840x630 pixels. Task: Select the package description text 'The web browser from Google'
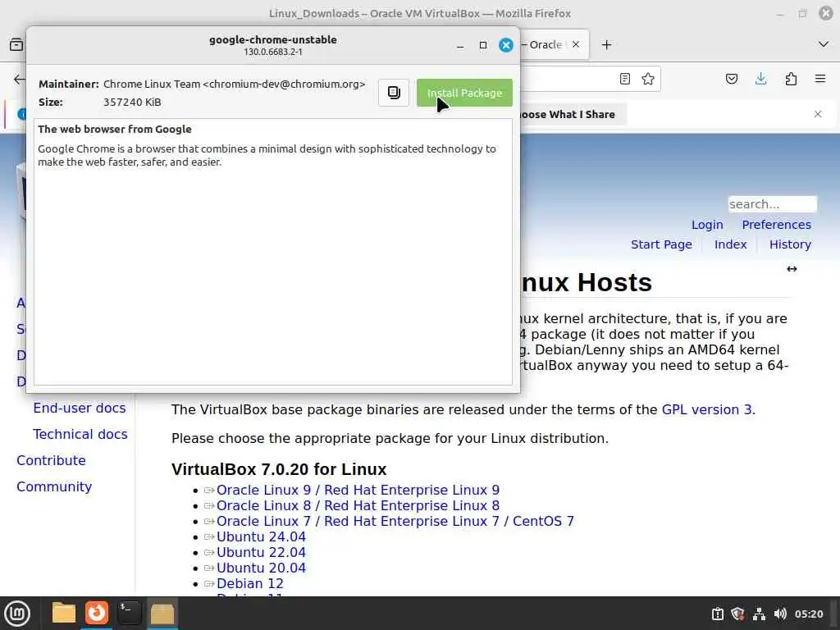point(115,129)
